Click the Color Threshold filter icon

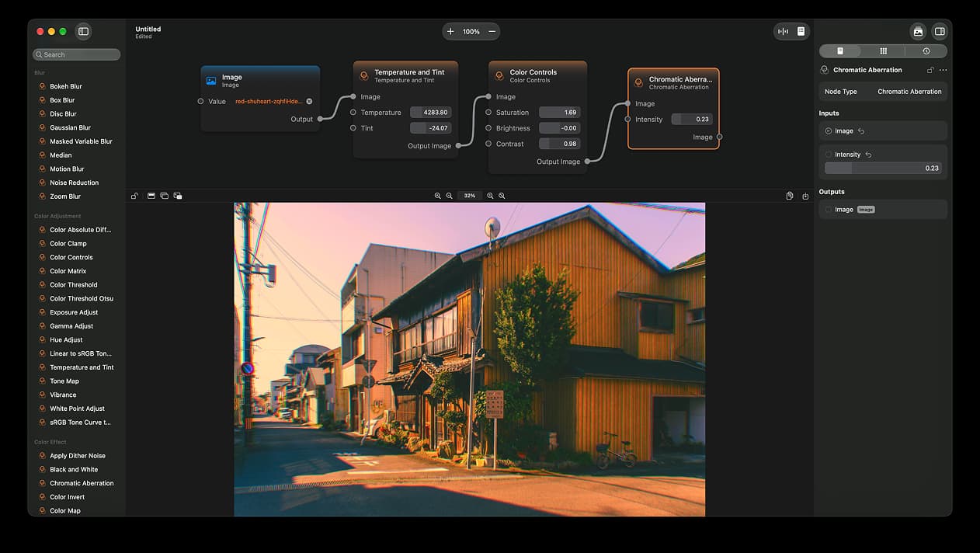(x=43, y=285)
